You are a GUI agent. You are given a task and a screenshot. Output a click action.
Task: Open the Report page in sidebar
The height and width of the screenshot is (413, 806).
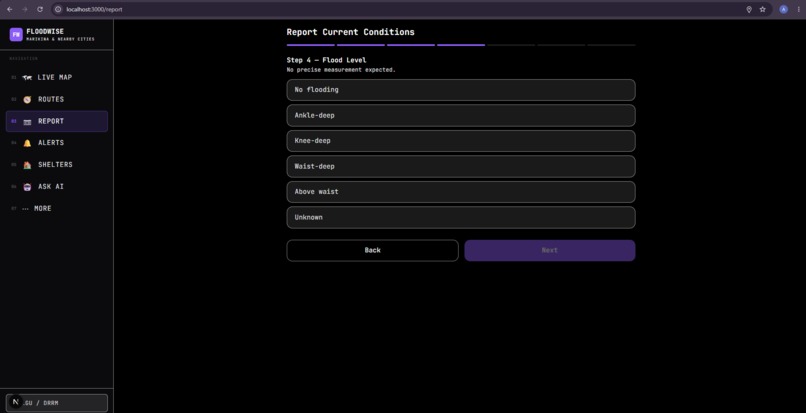pos(57,121)
